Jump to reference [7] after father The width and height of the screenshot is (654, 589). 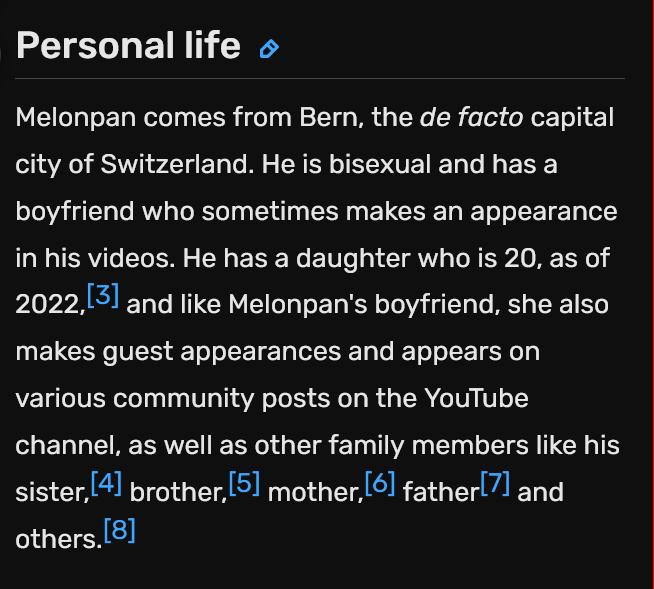(495, 484)
